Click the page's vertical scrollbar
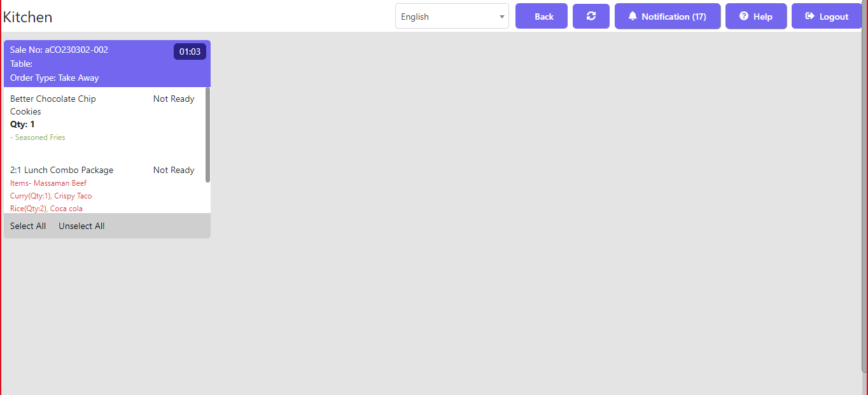Viewport: 868px width, 395px height. pyautogui.click(x=864, y=191)
